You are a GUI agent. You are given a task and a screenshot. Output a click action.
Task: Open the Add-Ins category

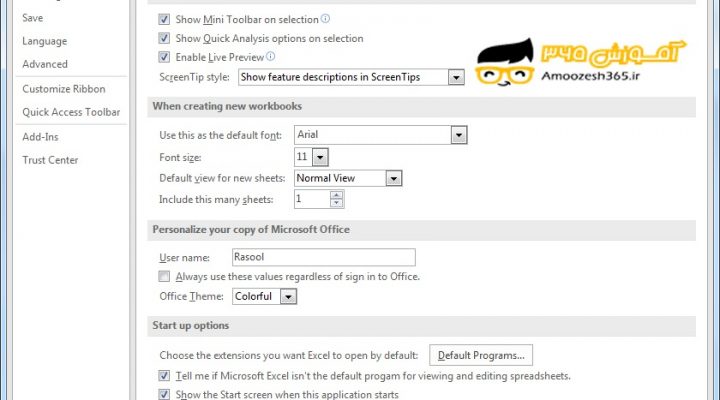(40, 136)
